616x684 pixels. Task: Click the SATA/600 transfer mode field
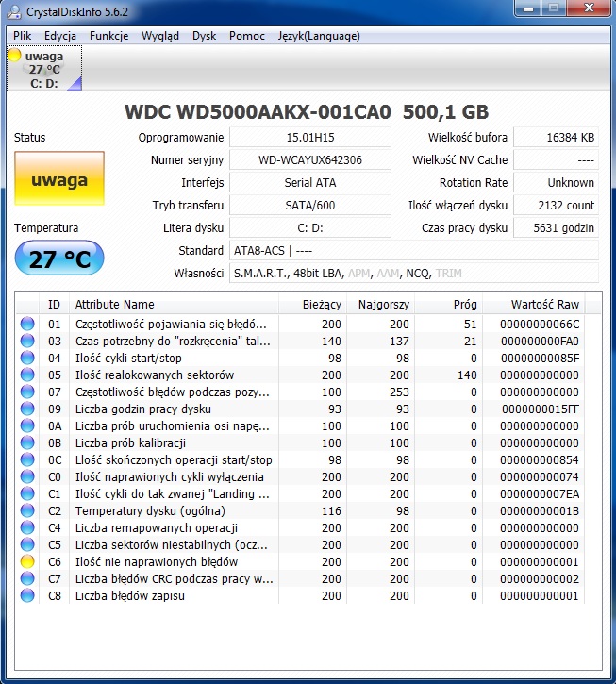click(x=310, y=206)
